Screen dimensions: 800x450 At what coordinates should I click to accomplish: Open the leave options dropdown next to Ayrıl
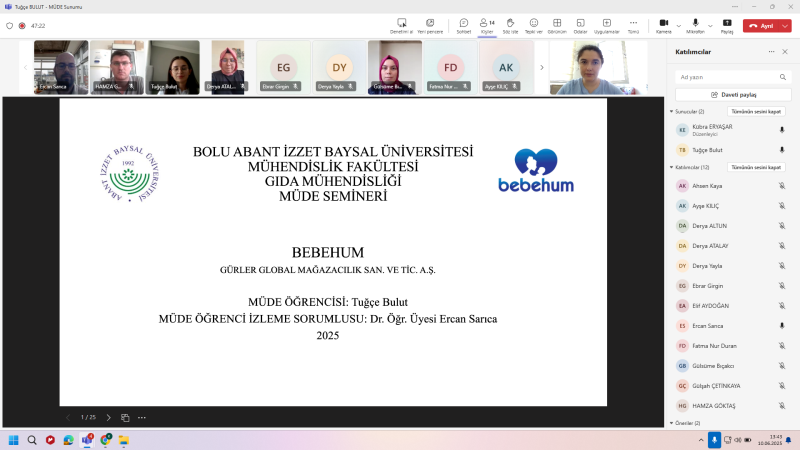point(785,26)
